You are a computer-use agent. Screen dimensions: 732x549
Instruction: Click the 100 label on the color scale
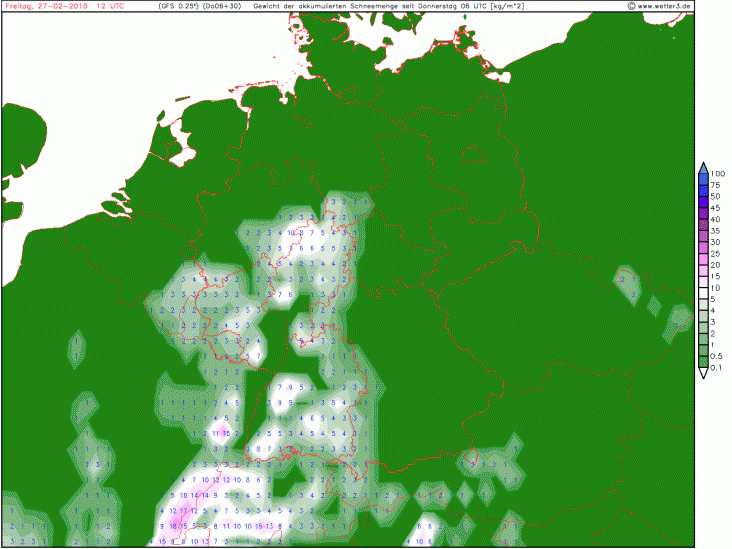click(x=718, y=174)
